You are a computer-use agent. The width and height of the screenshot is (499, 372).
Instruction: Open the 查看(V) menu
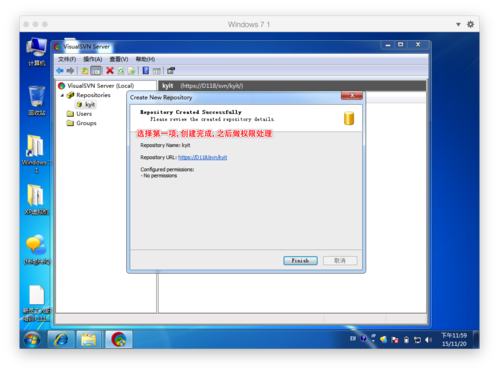119,59
